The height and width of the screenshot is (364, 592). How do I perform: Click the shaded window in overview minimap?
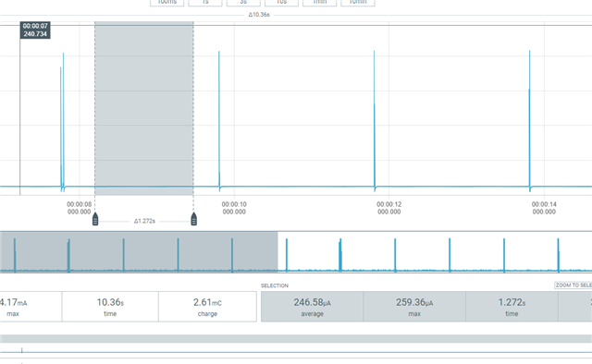click(139, 252)
